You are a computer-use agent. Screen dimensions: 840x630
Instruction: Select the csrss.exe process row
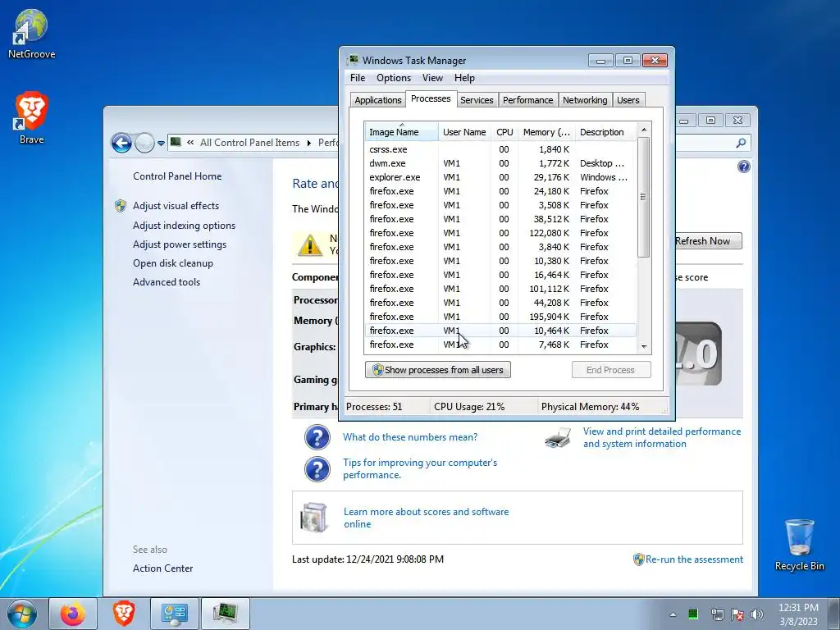(500, 149)
